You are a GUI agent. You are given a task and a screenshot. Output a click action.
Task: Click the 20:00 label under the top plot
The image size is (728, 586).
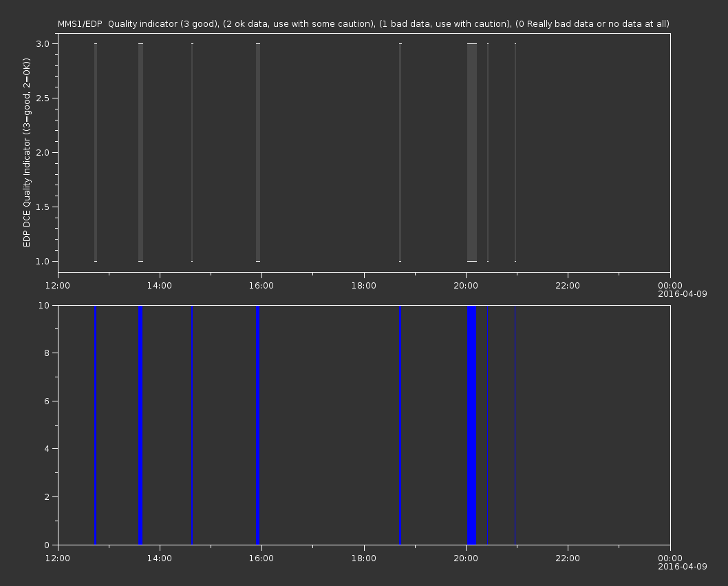[466, 285]
